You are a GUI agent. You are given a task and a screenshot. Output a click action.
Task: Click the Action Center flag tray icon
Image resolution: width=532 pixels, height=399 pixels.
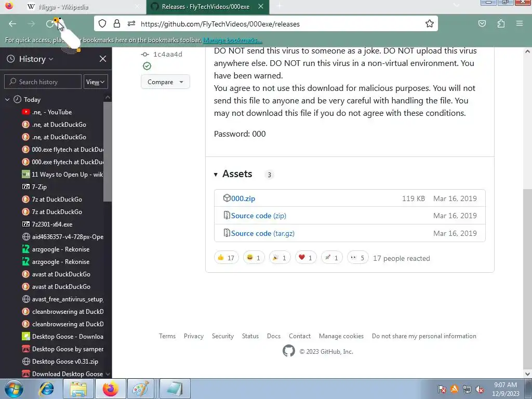442,390
